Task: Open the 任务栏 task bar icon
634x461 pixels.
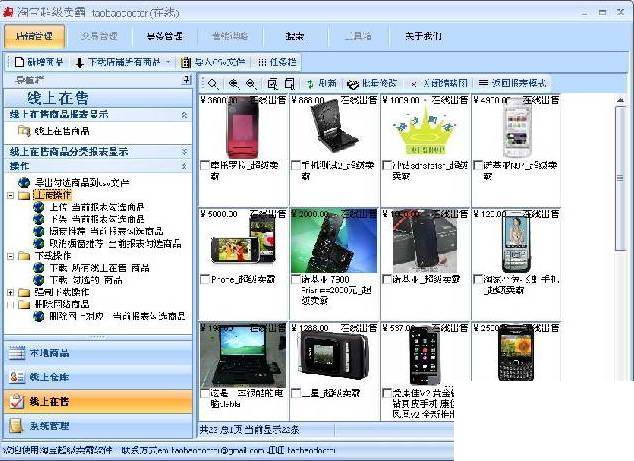Action: point(262,62)
